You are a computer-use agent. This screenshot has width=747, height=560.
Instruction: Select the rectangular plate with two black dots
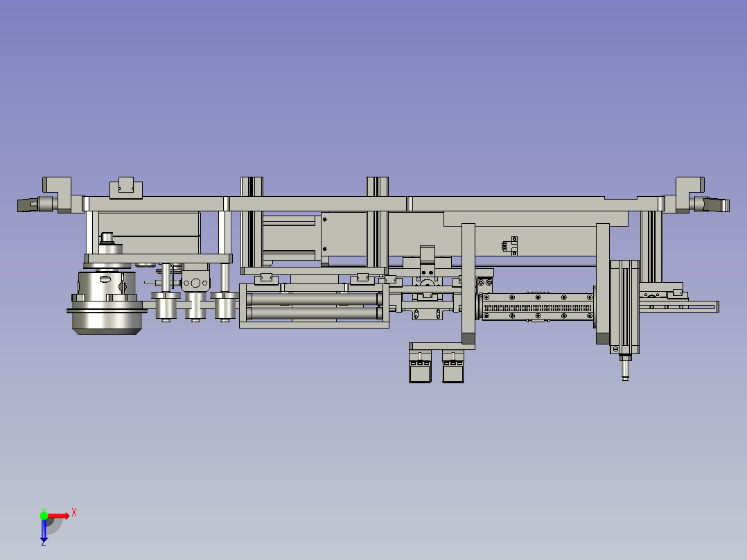pos(344,234)
